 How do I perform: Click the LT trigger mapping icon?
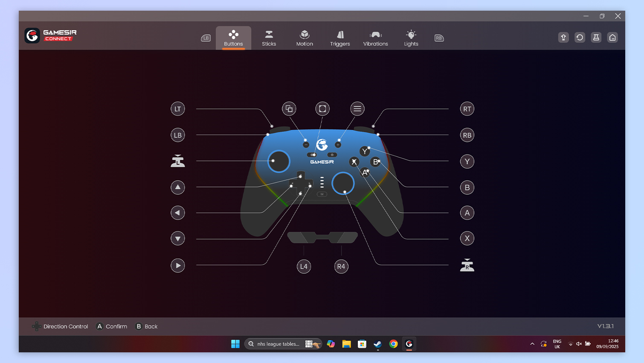[x=178, y=109]
